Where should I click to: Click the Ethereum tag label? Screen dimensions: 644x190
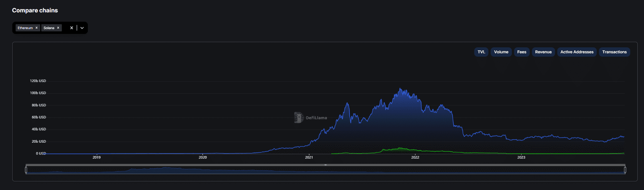pyautogui.click(x=25, y=28)
